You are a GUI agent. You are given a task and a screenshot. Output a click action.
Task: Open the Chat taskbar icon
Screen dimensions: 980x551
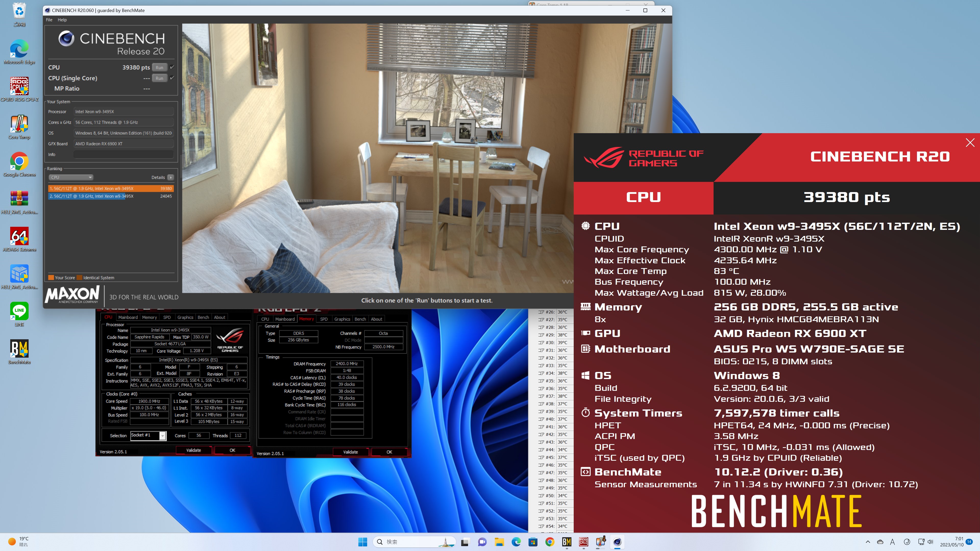[x=482, y=542]
